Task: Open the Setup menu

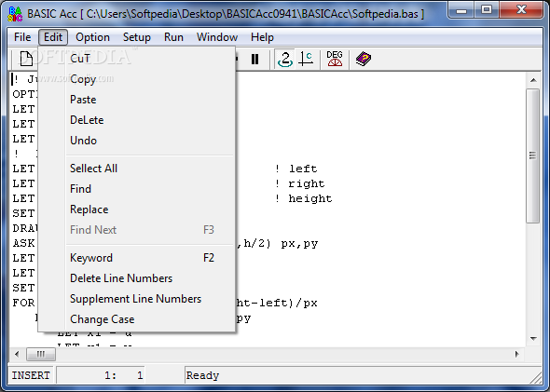Action: pyautogui.click(x=137, y=37)
